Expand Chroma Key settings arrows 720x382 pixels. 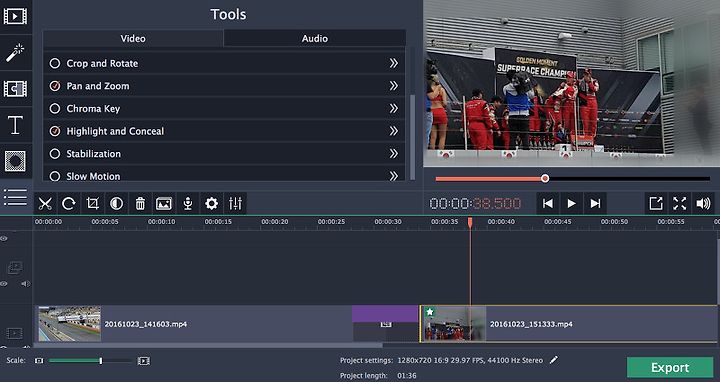pos(394,108)
